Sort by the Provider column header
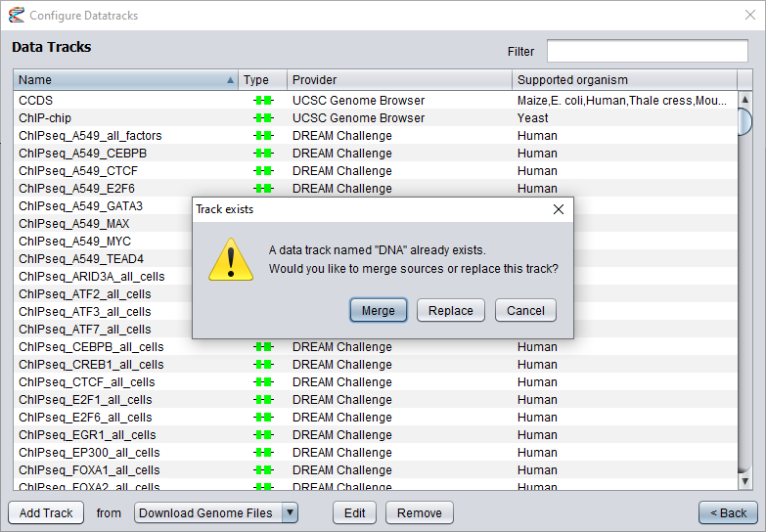This screenshot has height=532, width=766. pyautogui.click(x=399, y=80)
